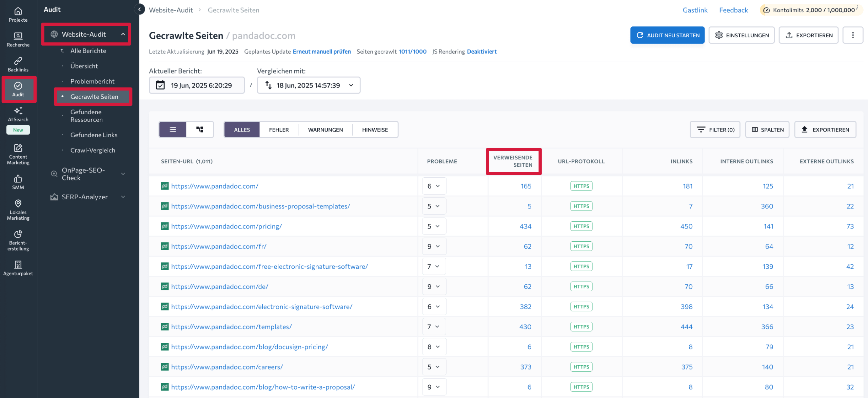Click top EXPORTIEREN button near Einstellungen

(x=808, y=35)
